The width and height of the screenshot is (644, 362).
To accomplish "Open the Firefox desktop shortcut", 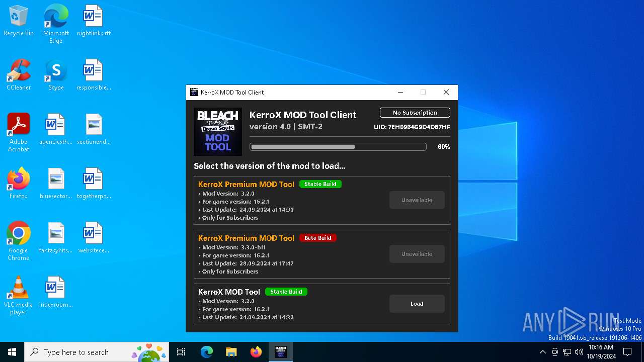I will tap(19, 184).
